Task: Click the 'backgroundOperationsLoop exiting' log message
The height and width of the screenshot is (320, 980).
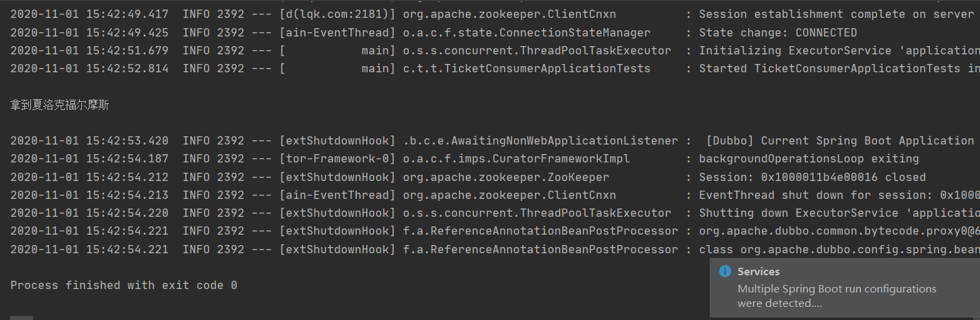Action: pyautogui.click(x=809, y=158)
